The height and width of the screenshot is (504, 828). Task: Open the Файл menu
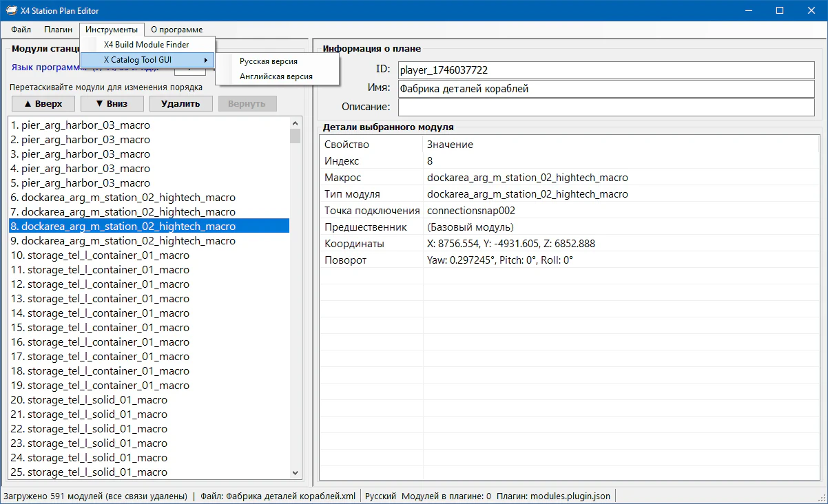pyautogui.click(x=21, y=30)
